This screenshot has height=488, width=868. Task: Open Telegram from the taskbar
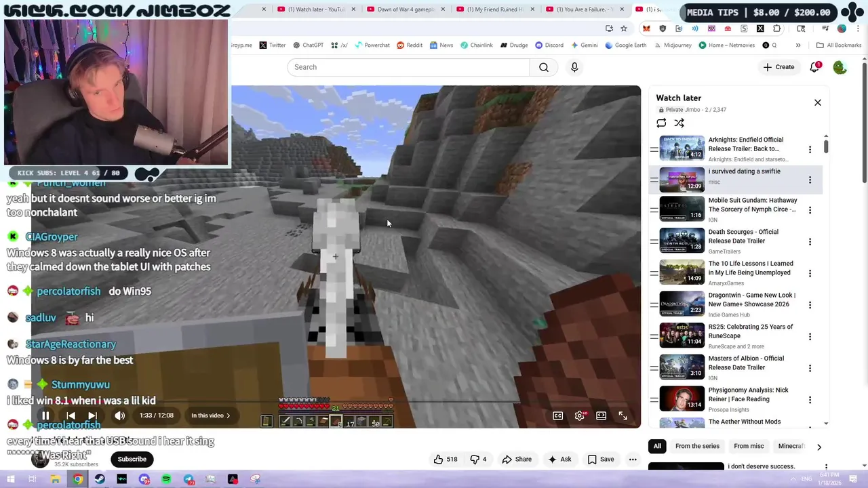[x=189, y=479]
